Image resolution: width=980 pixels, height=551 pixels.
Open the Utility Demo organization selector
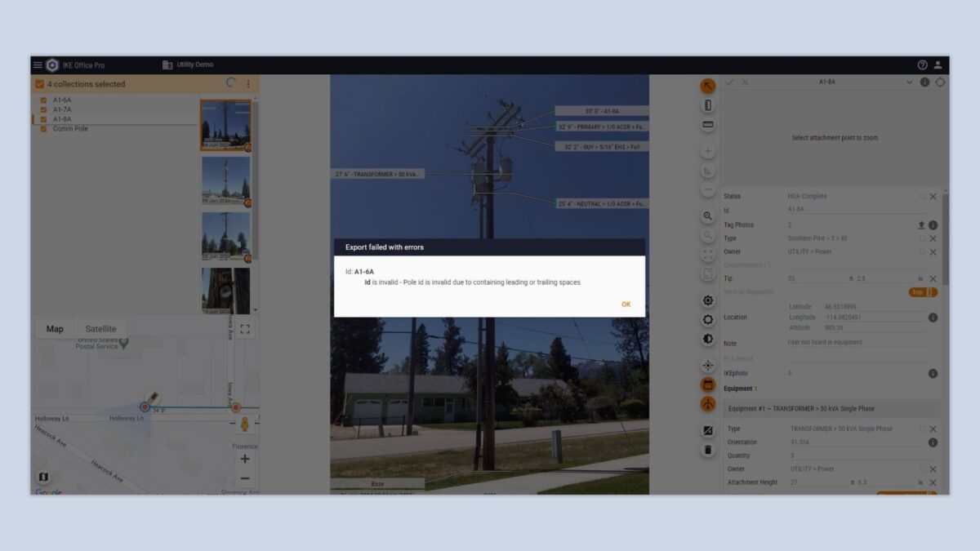(189, 65)
